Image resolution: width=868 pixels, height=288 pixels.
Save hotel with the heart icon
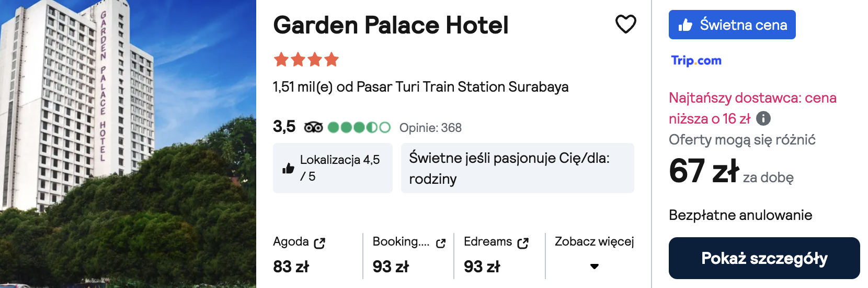pyautogui.click(x=625, y=24)
